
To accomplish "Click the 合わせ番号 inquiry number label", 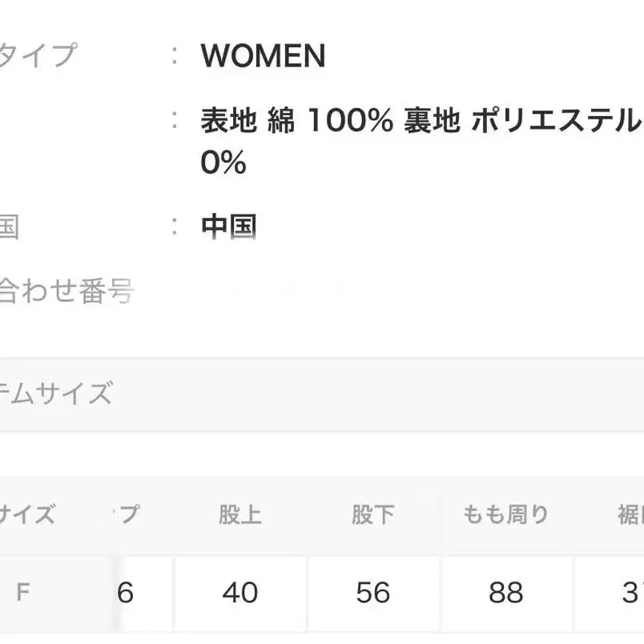I will (66, 291).
